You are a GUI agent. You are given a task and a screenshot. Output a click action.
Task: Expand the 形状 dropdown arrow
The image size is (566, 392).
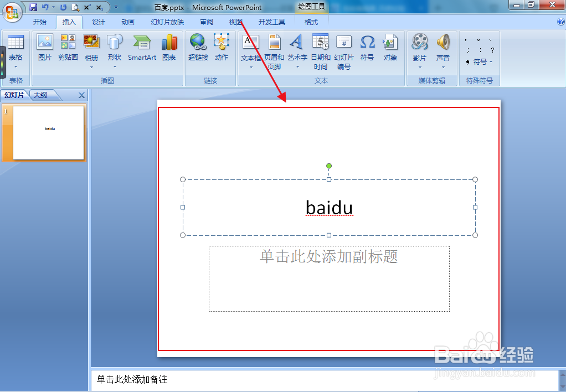[x=115, y=67]
